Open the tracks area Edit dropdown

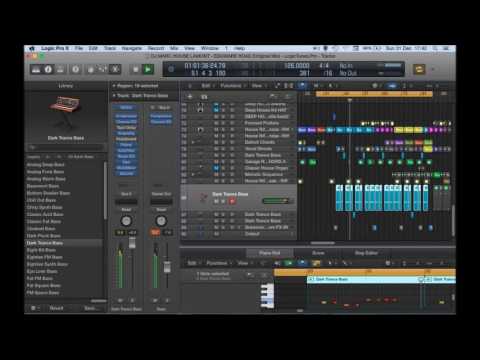(207, 86)
